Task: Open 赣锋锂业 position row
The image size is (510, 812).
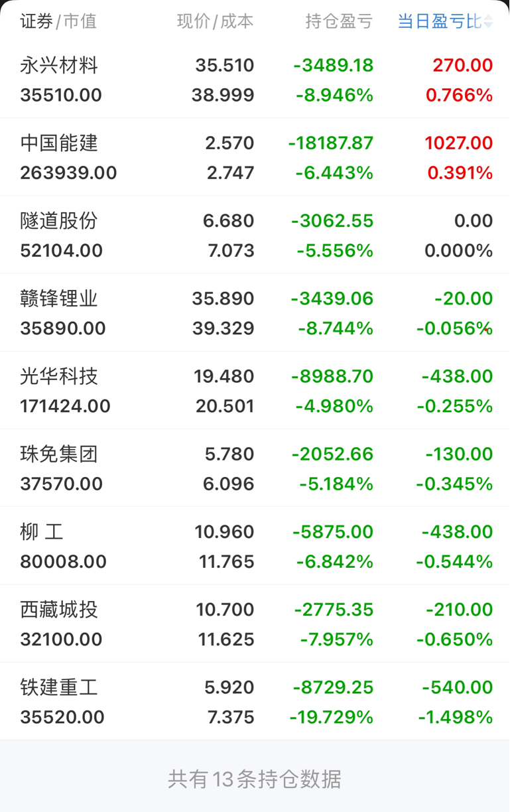Action: pyautogui.click(x=255, y=312)
